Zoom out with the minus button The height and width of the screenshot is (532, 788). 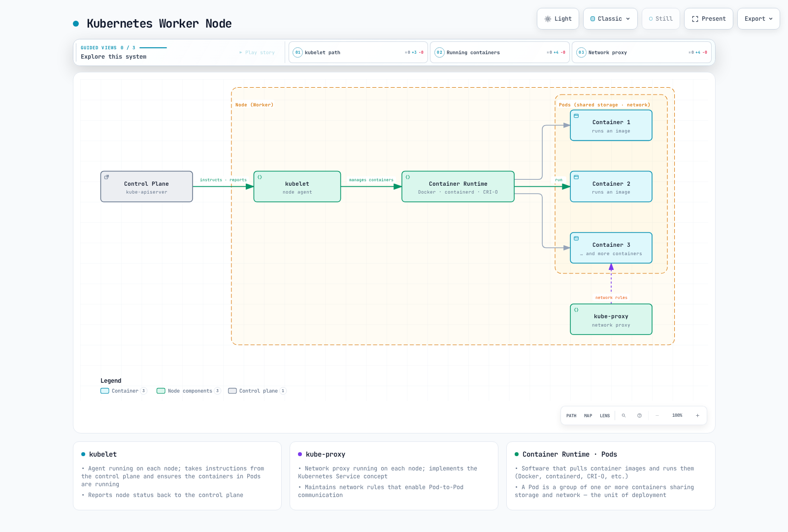click(657, 416)
